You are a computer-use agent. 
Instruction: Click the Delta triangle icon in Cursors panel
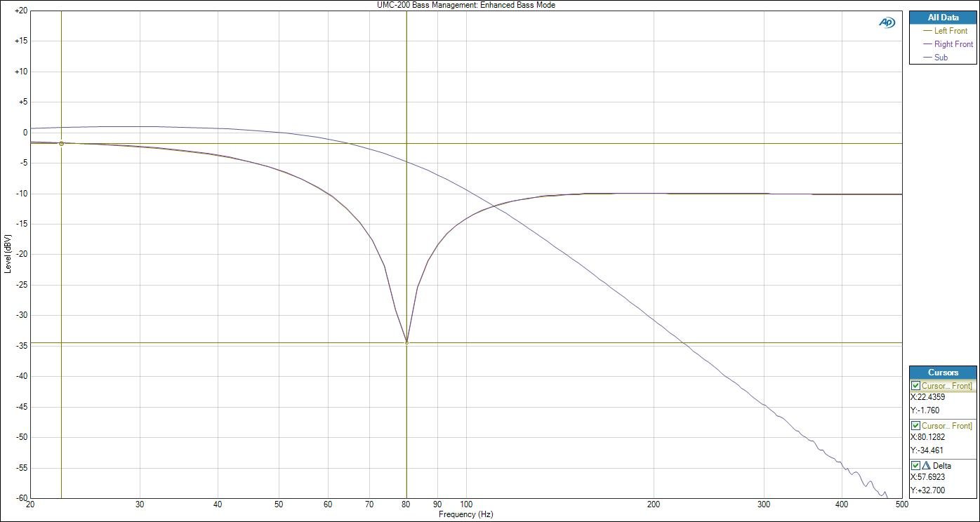[925, 465]
